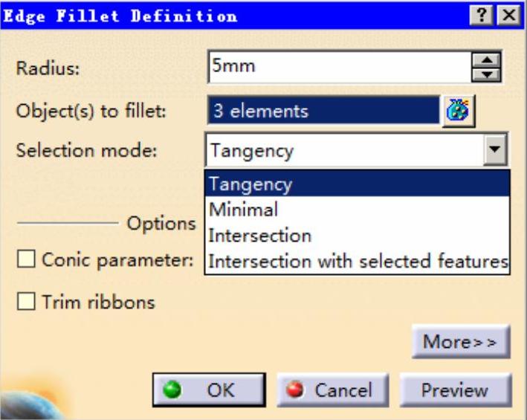Confirm fillet with the OK button
Screen dimensions: 527x420
[209, 390]
